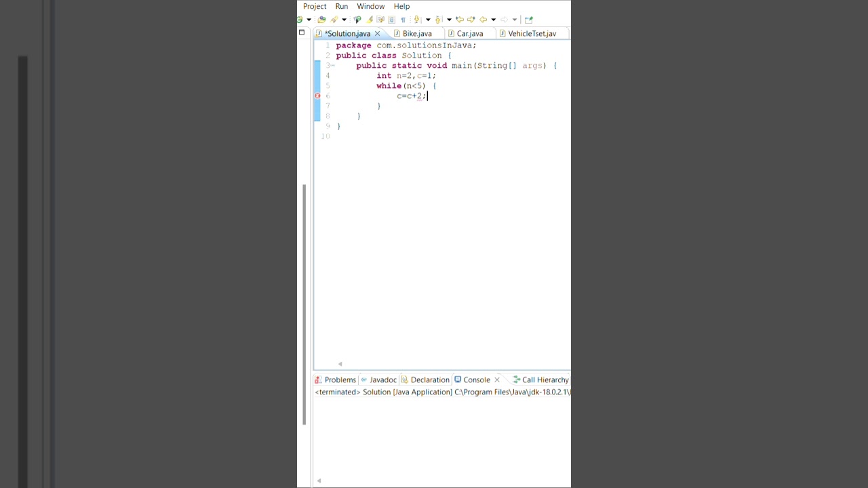The height and width of the screenshot is (488, 868).
Task: Click the Open Type folder icon
Action: [321, 20]
